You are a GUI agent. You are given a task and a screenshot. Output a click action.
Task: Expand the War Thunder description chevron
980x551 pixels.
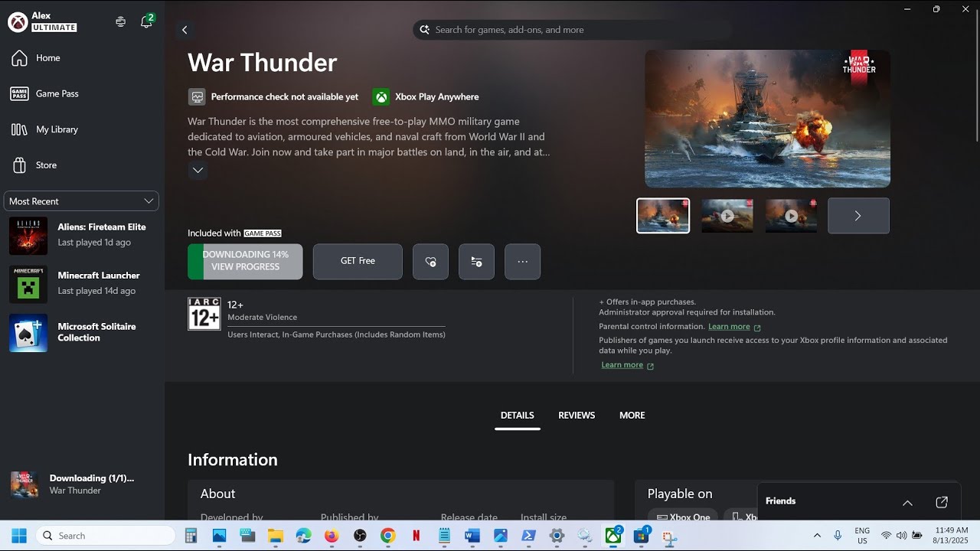(x=198, y=170)
